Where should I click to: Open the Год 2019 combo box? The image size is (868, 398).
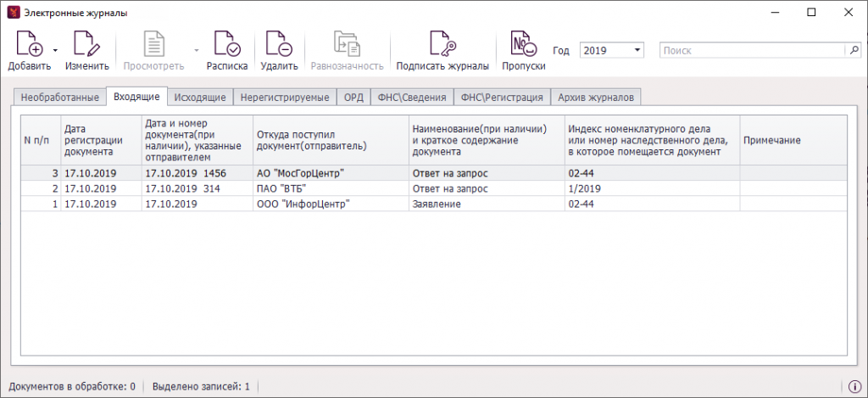pos(612,50)
